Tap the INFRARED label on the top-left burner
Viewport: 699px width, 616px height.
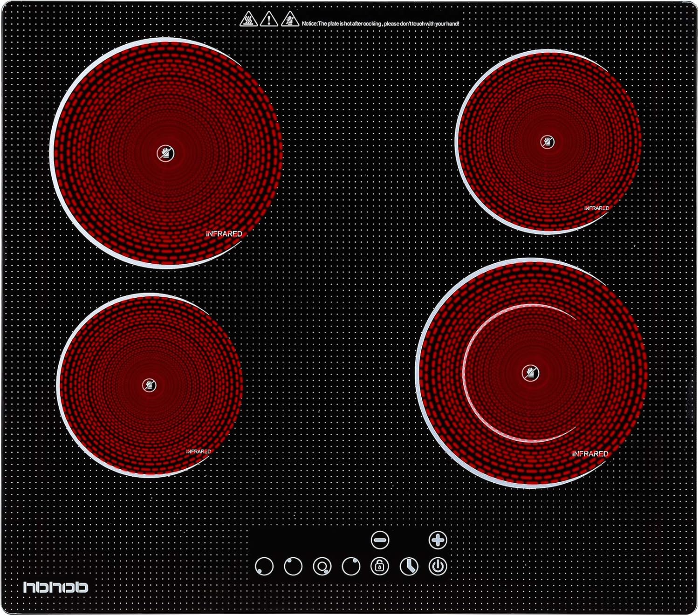pyautogui.click(x=225, y=233)
